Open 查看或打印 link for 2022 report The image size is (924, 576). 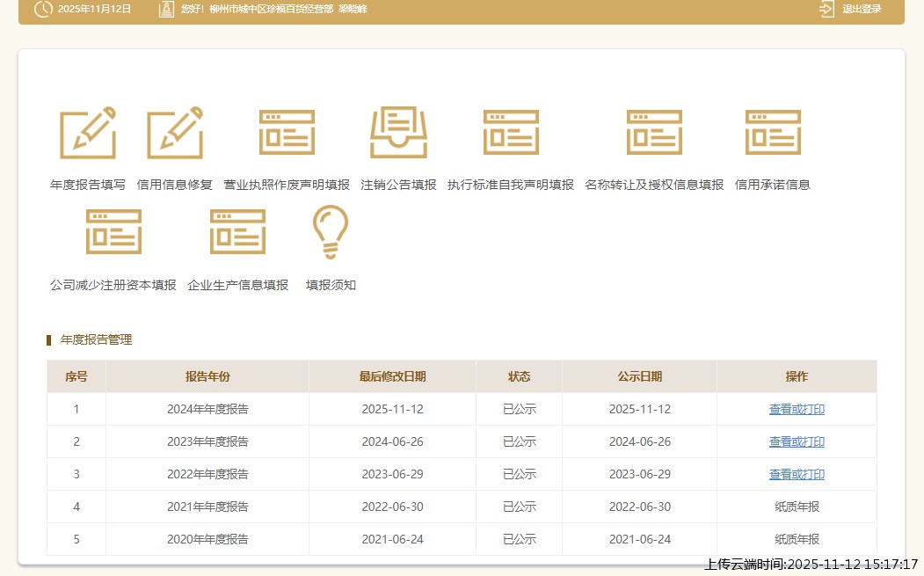pos(797,474)
